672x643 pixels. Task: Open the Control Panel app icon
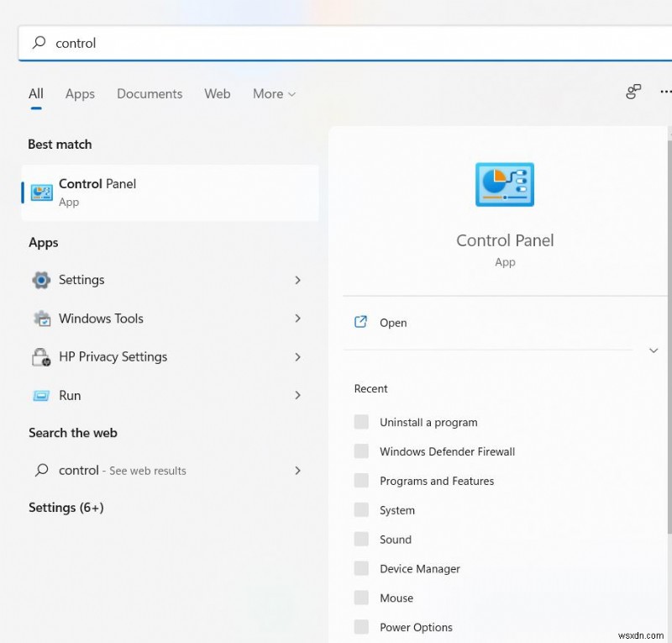click(x=43, y=190)
